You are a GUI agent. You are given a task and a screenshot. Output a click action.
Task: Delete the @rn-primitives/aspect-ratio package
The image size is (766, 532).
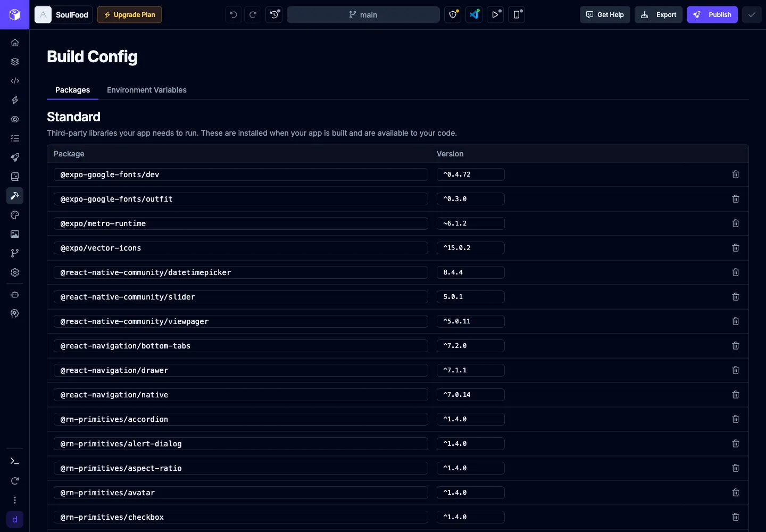coord(736,468)
